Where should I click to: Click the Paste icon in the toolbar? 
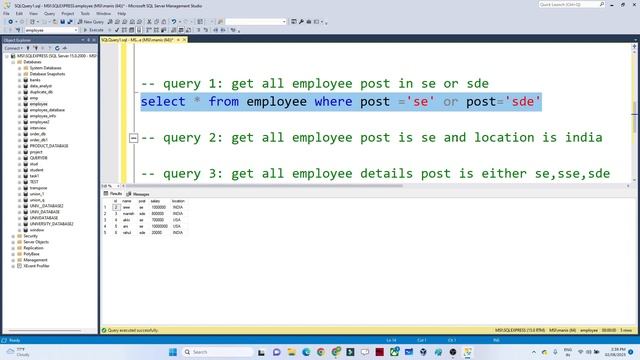[x=164, y=22]
